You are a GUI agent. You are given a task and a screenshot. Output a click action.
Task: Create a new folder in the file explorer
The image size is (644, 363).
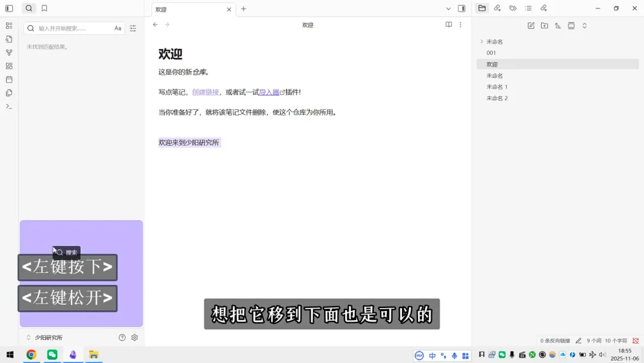[545, 26]
